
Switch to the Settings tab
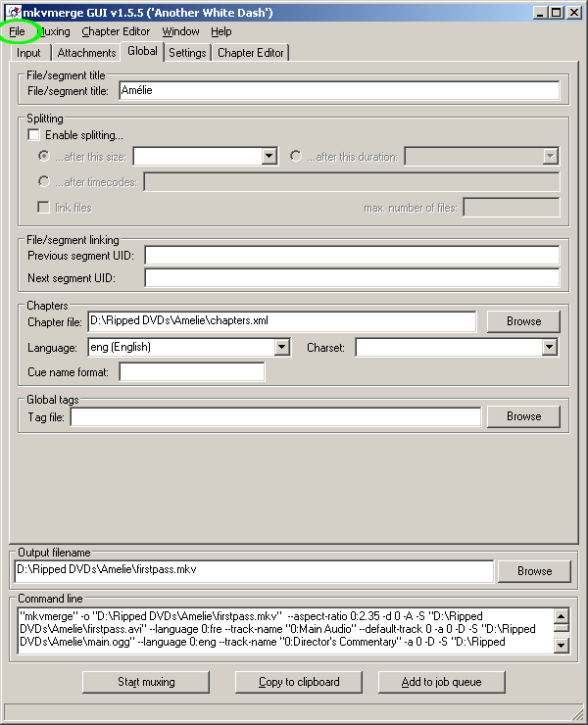click(x=187, y=53)
